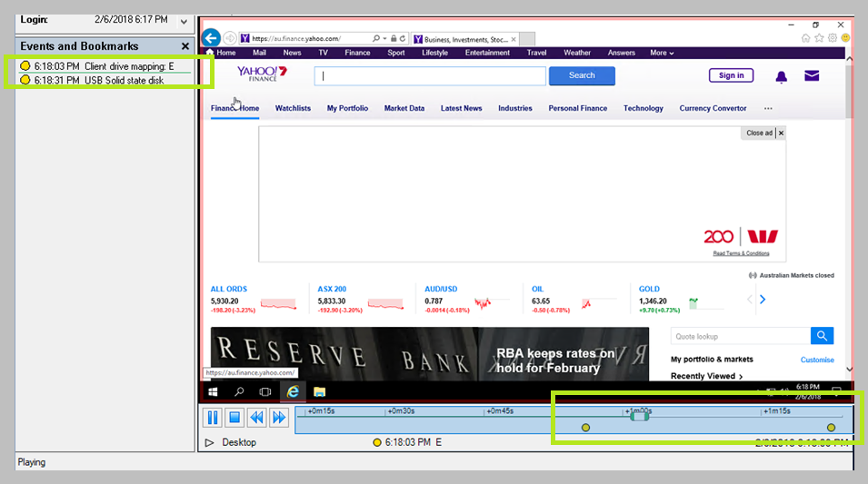Jump to the first yellow timeline event marker
This screenshot has width=868, height=484.
585,428
